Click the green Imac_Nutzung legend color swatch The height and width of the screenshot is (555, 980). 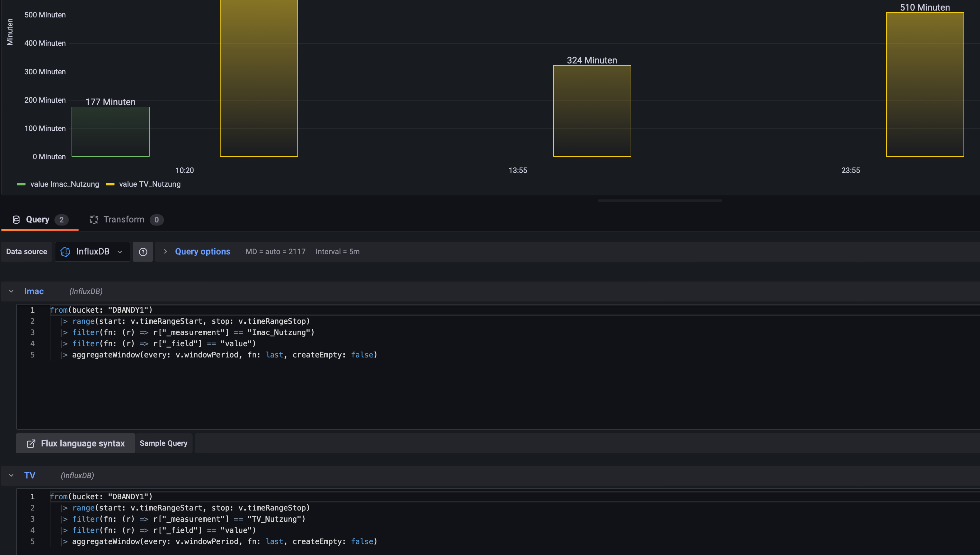(x=21, y=184)
